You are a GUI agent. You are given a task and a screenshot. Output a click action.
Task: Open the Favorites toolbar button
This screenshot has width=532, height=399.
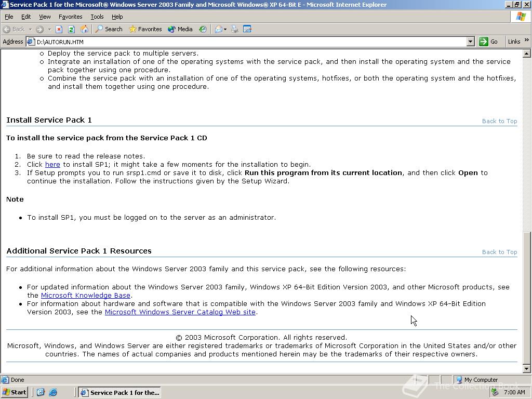(145, 29)
